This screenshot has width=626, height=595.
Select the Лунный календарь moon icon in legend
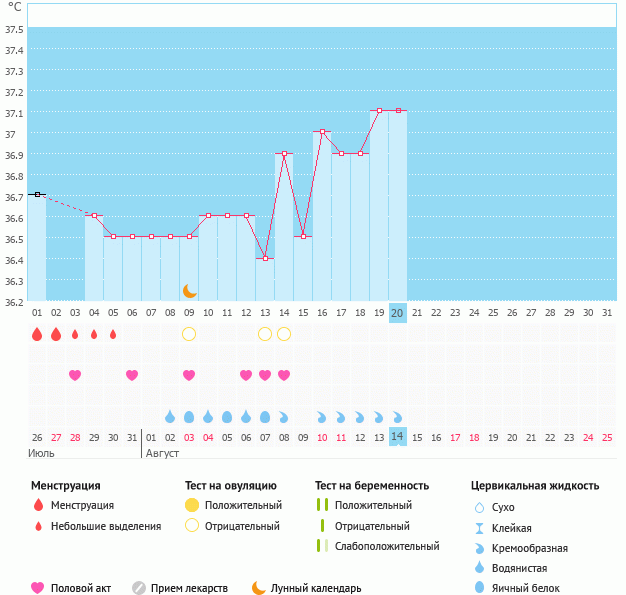(x=259, y=588)
